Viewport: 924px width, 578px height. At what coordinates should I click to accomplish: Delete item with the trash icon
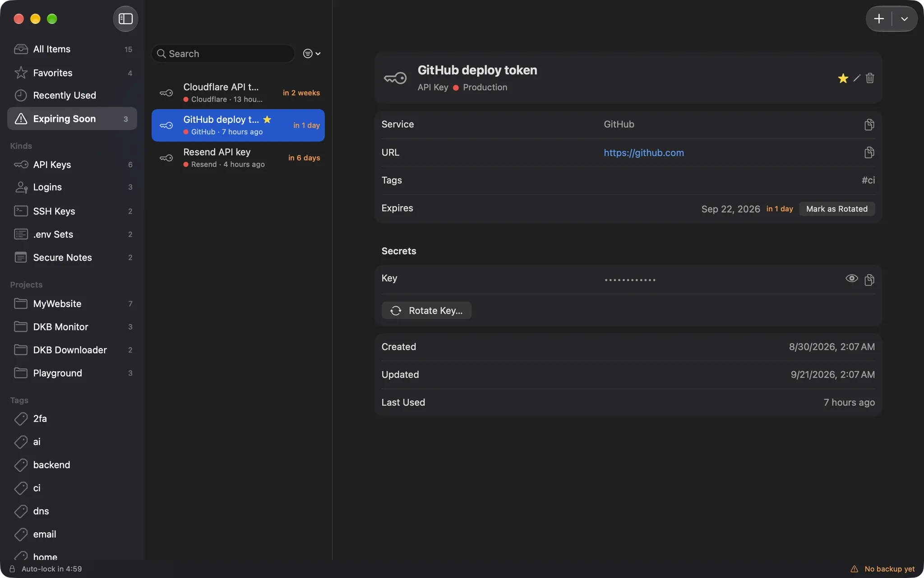870,78
